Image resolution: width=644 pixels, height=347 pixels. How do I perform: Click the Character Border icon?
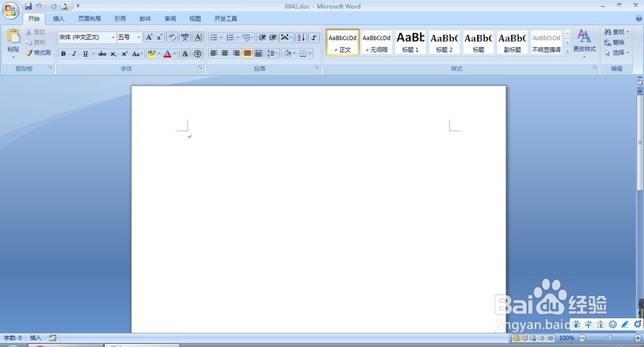(198, 37)
